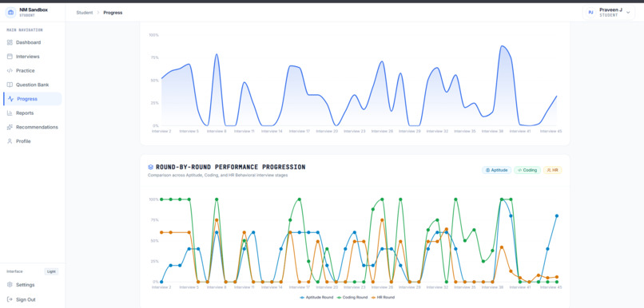Click the Progress activity pulse icon
This screenshot has height=308, width=644.
pos(10,99)
